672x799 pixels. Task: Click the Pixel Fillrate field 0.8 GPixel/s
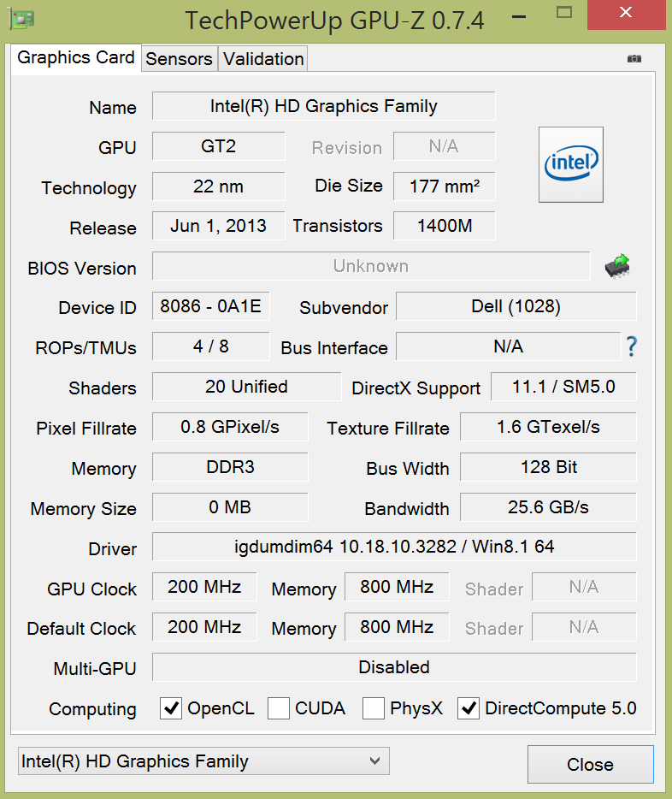(230, 427)
